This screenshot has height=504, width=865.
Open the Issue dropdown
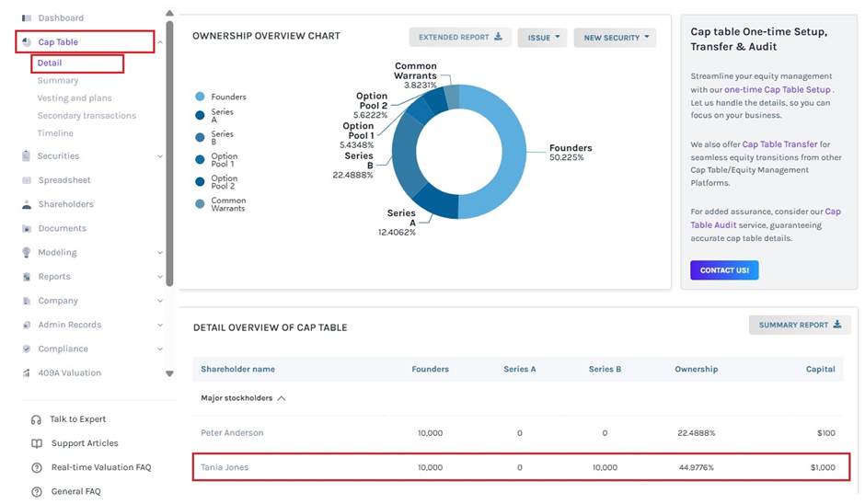click(x=542, y=38)
